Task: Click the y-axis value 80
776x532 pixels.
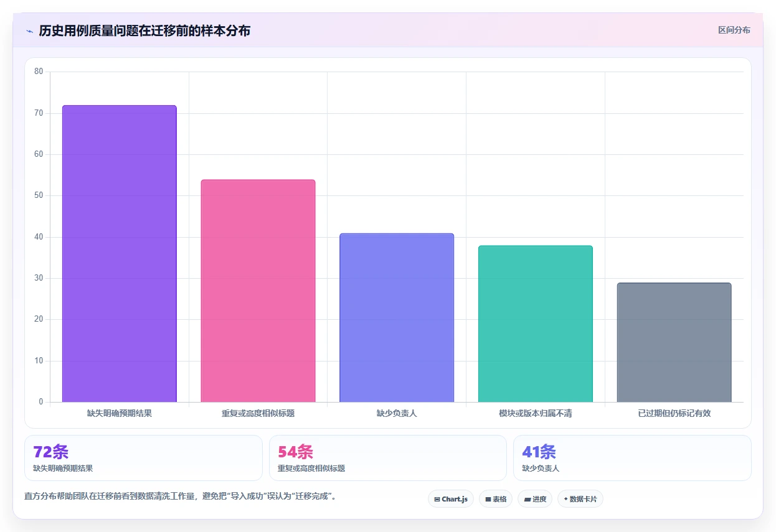Action: tap(39, 72)
